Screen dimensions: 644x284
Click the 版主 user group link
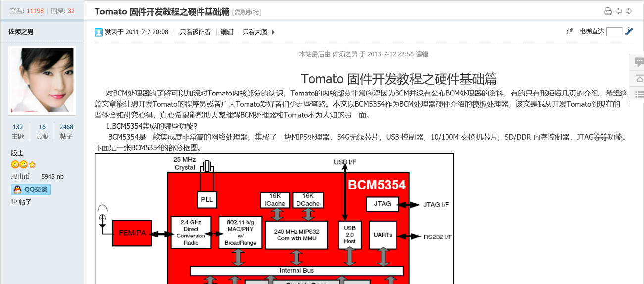click(17, 153)
